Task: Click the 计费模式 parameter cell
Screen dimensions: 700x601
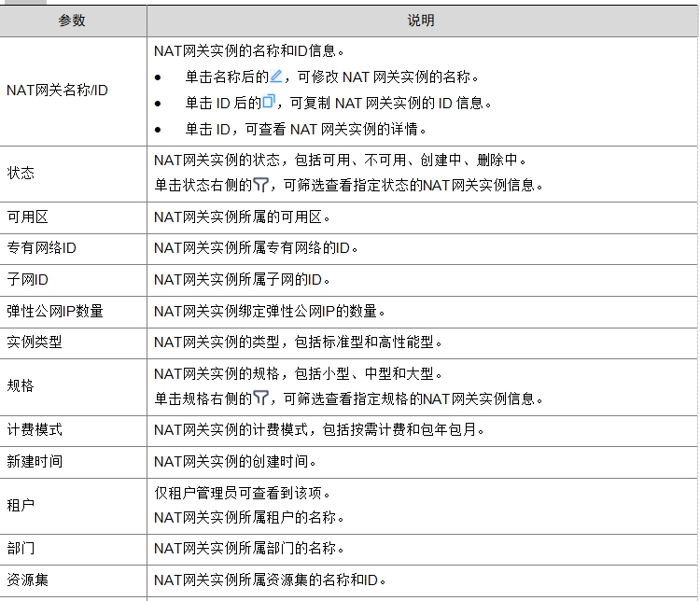Action: point(73,430)
